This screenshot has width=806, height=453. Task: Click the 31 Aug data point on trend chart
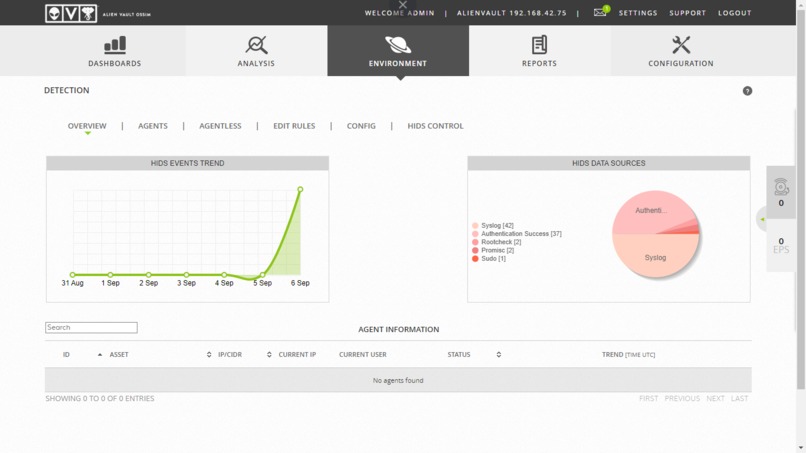click(x=72, y=275)
